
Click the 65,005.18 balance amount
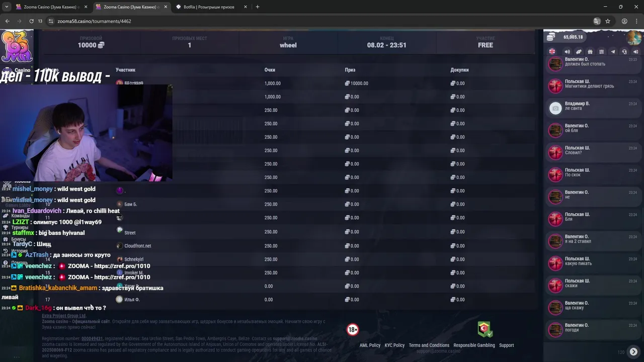click(573, 37)
